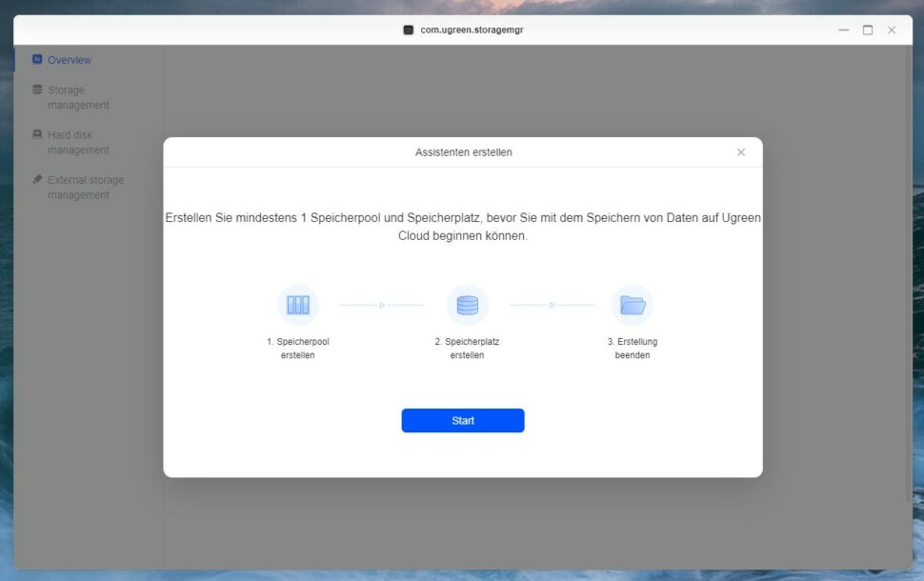
Task: Click the Erstellung beenden folder icon
Action: [x=633, y=305]
